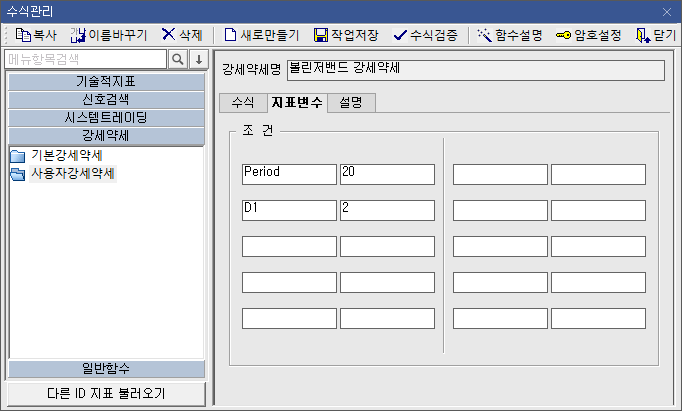
Task: Click the 강세약세명 name field
Action: (x=476, y=70)
